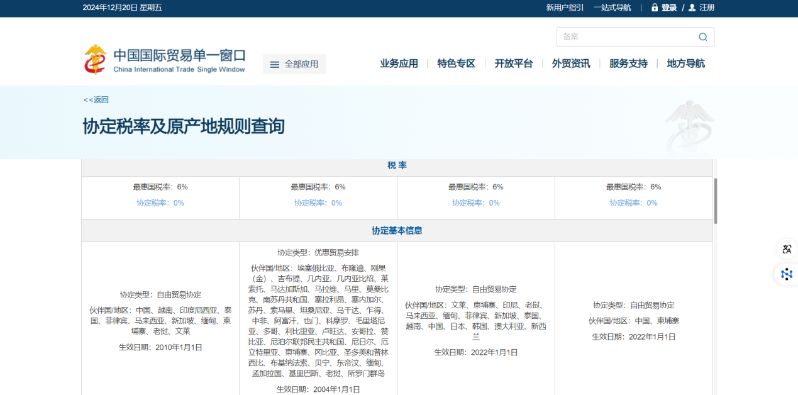Click 协定税率 0% link in fourth column
The image size is (798, 395).
[x=634, y=203]
